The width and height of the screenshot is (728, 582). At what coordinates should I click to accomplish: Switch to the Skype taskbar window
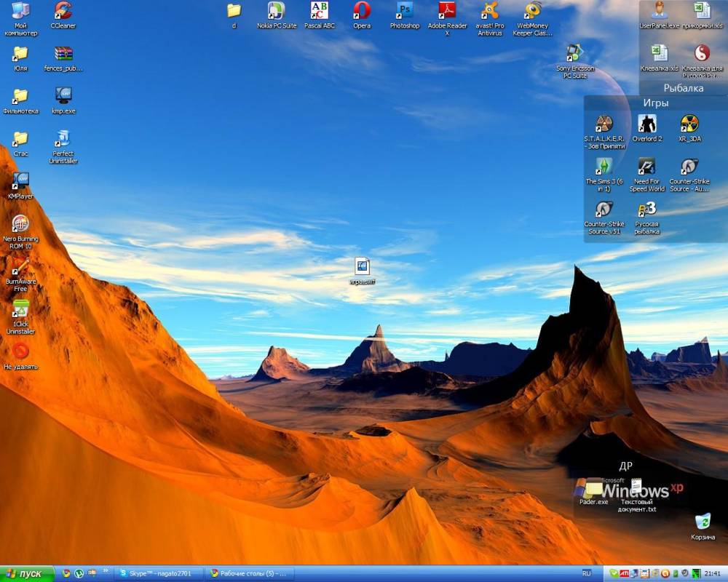(x=159, y=573)
